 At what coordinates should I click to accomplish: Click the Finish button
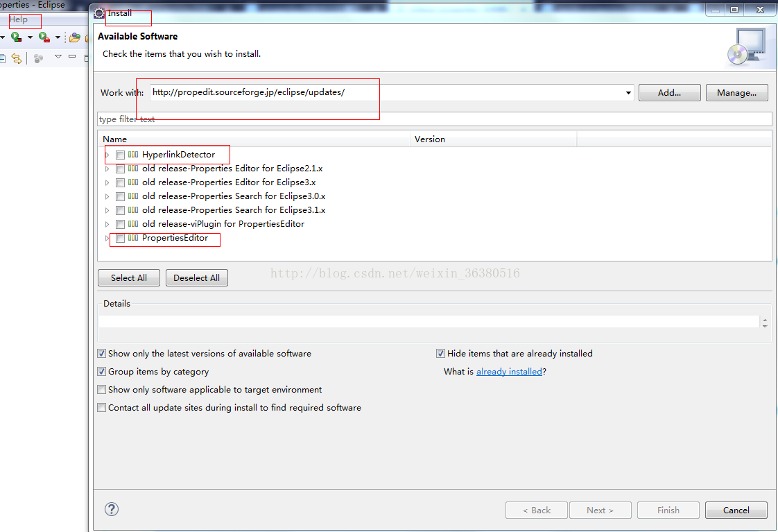668,510
